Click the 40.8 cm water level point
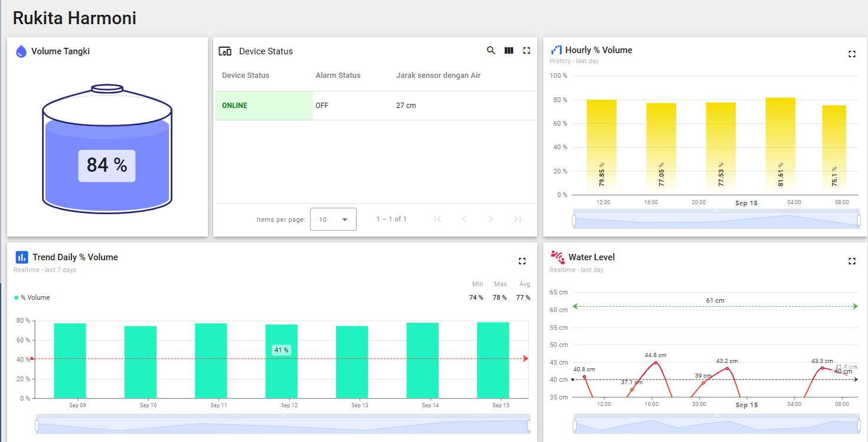Screen dimensions: 868x442 pos(585,376)
